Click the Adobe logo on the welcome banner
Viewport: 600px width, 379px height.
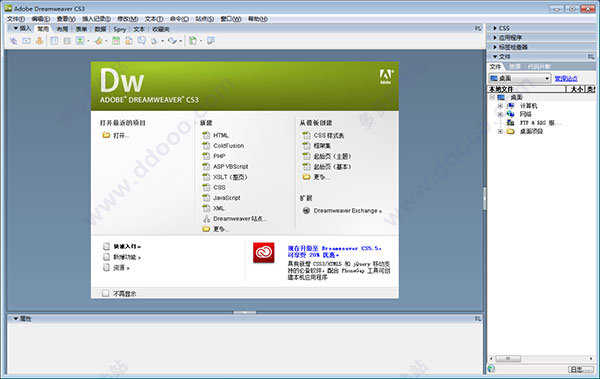point(386,77)
